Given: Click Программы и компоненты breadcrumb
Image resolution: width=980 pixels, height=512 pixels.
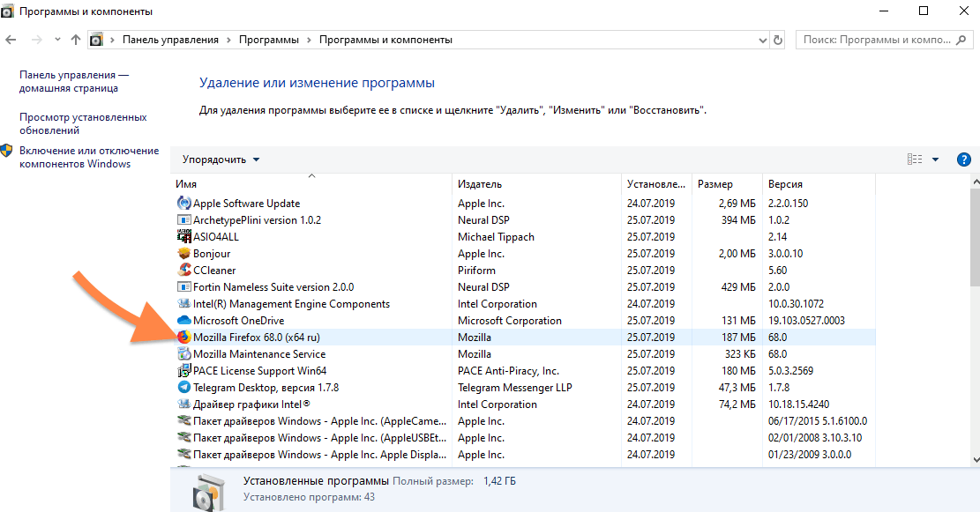Looking at the screenshot, I should [385, 40].
